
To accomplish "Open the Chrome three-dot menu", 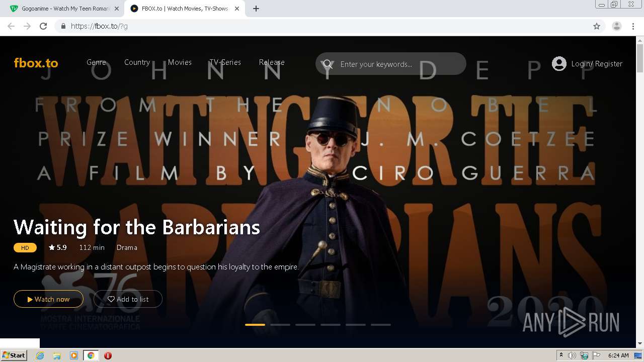I will point(633,26).
